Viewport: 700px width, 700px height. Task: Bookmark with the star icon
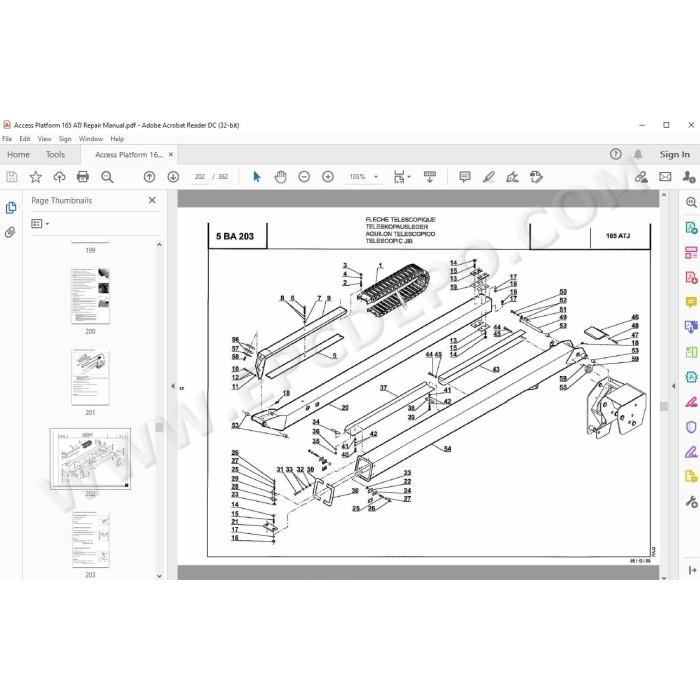tap(36, 177)
